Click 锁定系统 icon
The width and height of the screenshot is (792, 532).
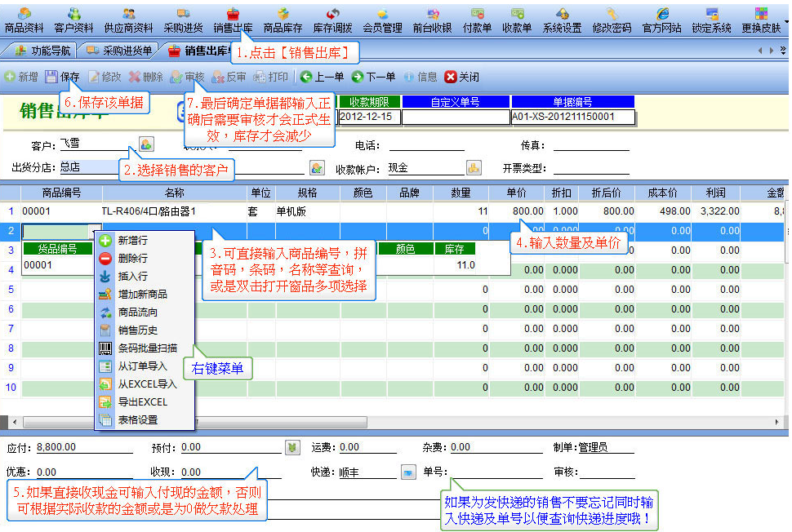click(712, 14)
